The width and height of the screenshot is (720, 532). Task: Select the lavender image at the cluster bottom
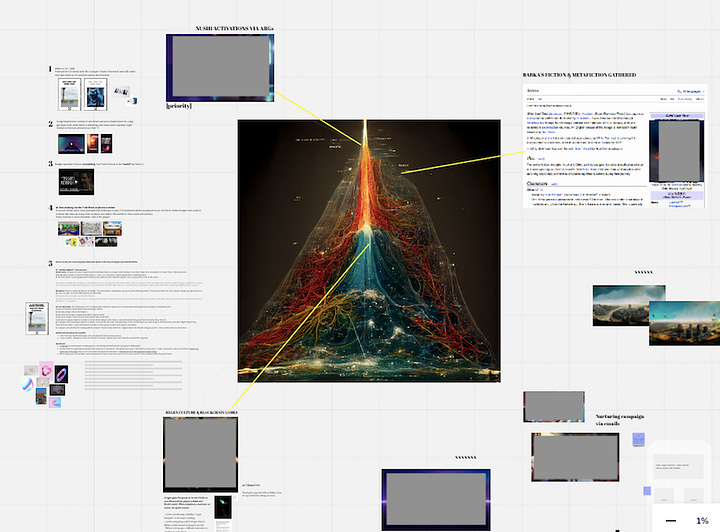tap(55, 403)
